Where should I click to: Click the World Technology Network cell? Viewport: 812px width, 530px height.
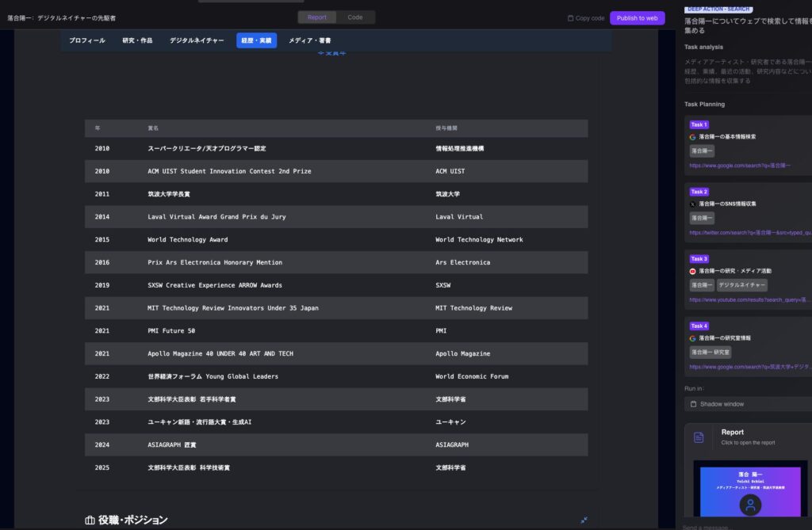click(x=479, y=239)
